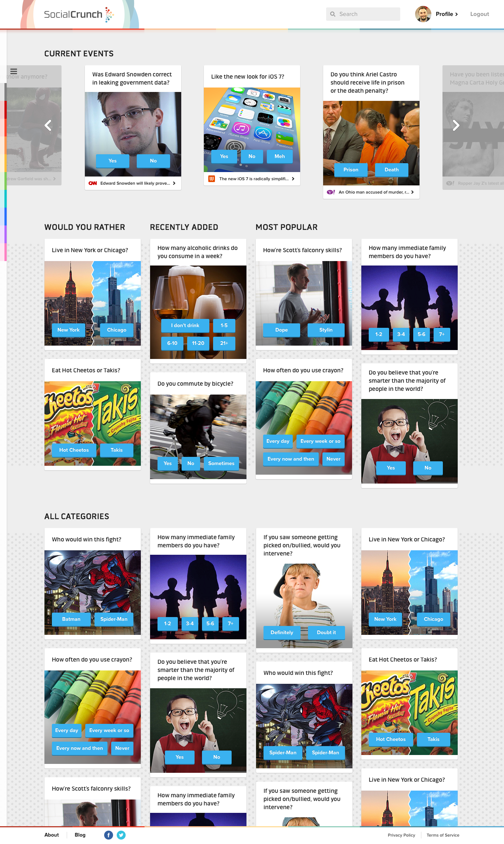Click the Logout link

coord(480,14)
